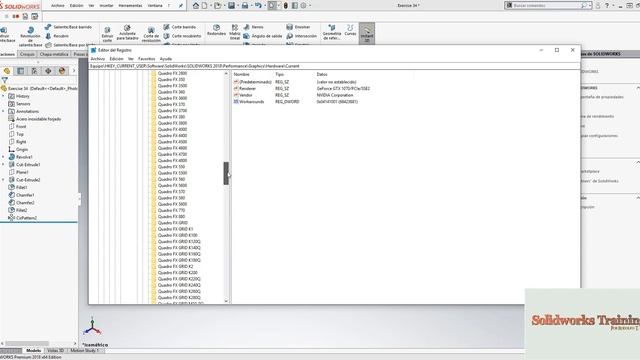Open the Curvas tool
This screenshot has width=640, height=360.
pyautogui.click(x=350, y=30)
